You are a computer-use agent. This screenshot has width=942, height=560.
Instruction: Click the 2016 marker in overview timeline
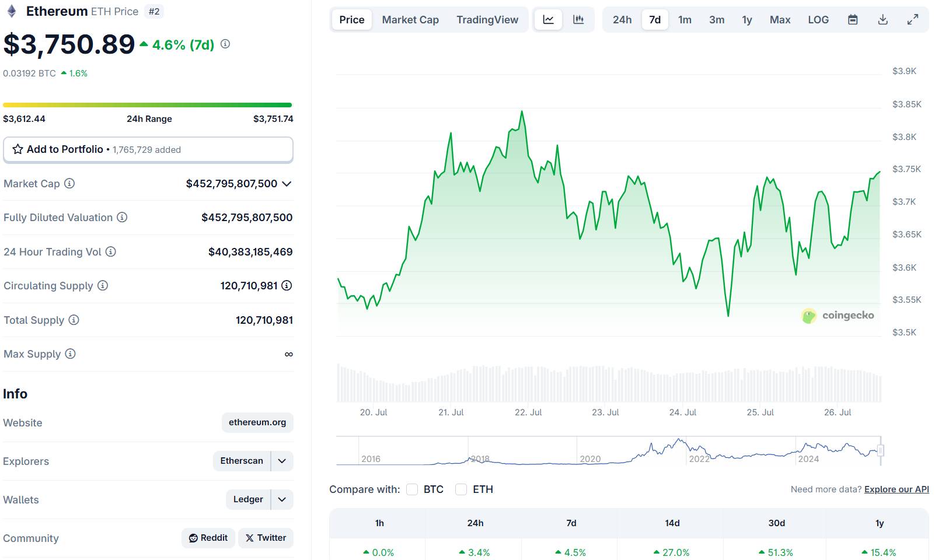371,459
